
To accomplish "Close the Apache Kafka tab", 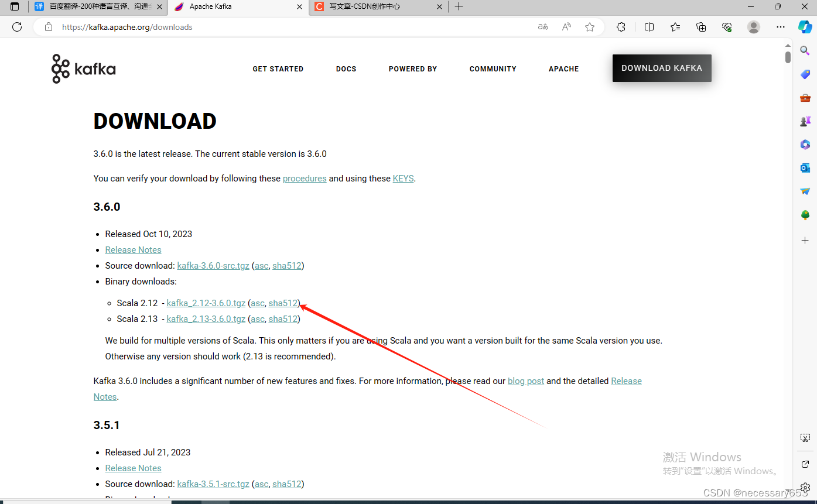I will (x=299, y=6).
